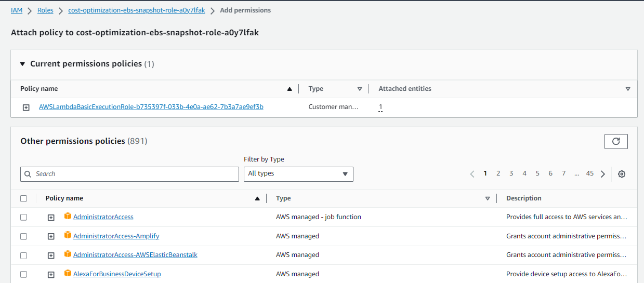
Task: Open the table preferences gear icon
Action: coord(622,174)
